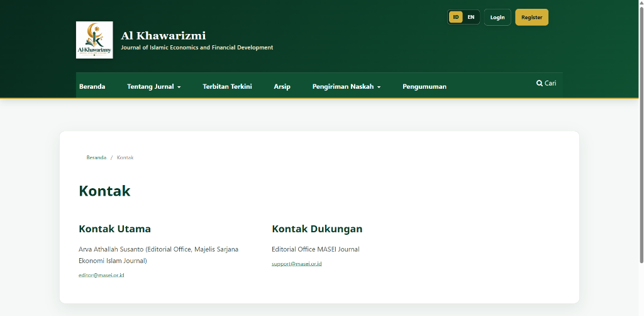Click the support@masei.or.id email link
This screenshot has height=316, width=644.
[297, 264]
